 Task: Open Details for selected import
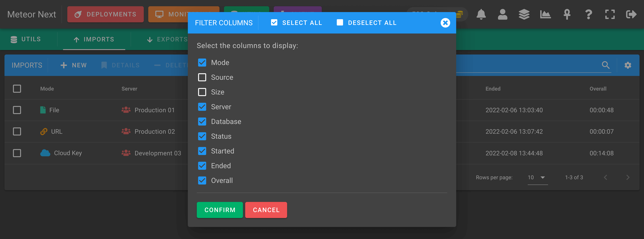tap(121, 65)
